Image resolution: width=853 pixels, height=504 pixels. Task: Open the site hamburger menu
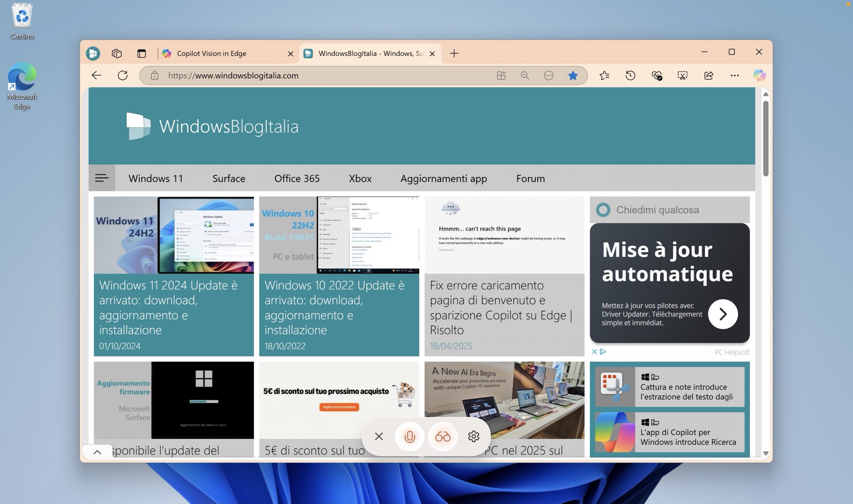tap(102, 178)
